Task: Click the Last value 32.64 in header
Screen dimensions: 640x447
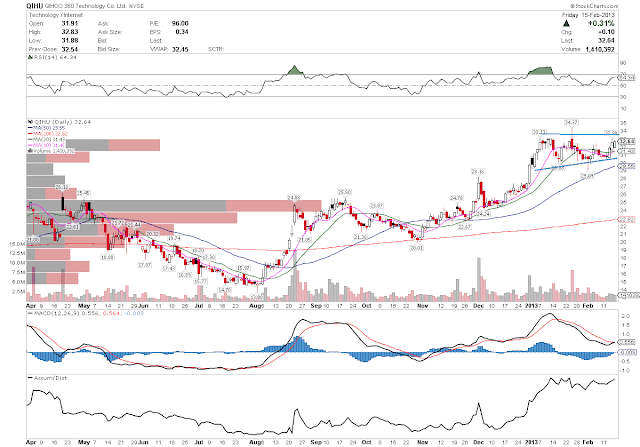Action: [x=606, y=40]
